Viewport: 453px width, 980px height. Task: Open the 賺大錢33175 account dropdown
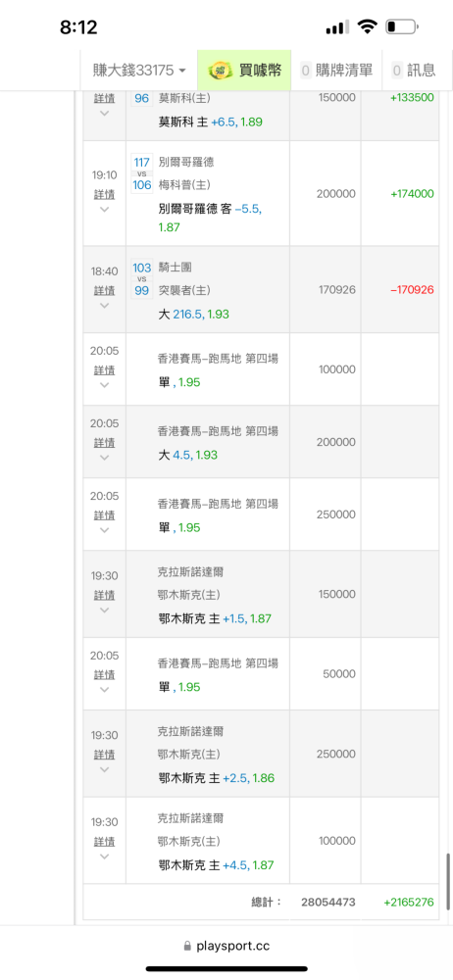139,70
